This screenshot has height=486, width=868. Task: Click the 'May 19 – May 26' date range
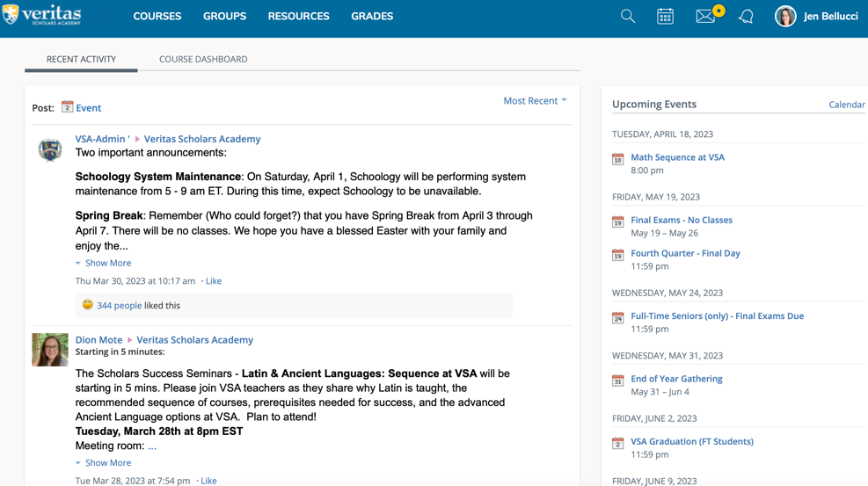tap(664, 233)
